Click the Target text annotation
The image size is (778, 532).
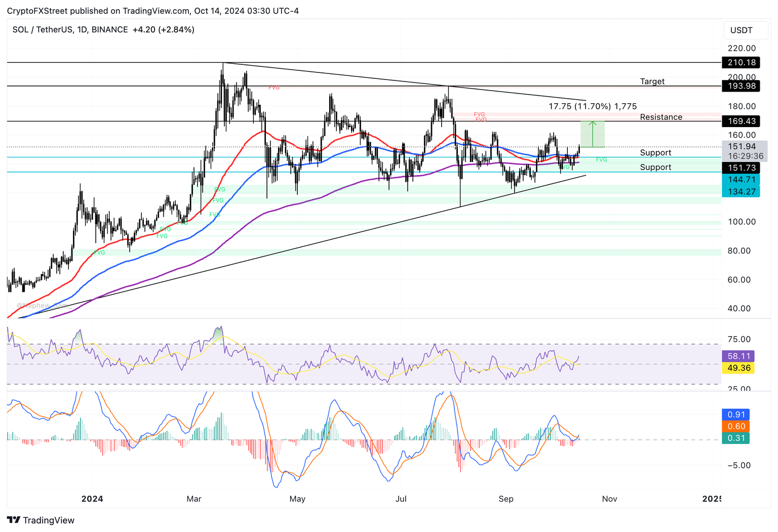coord(652,81)
